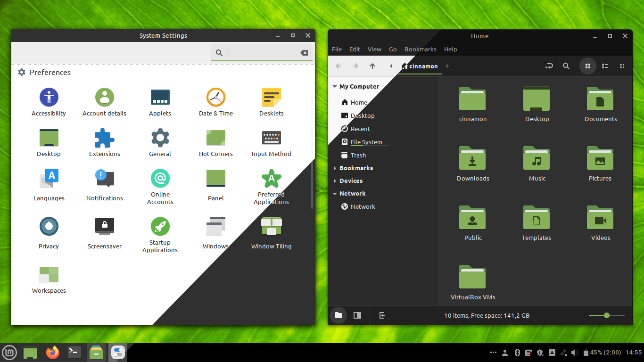644x362 pixels.
Task: Open the Go menu in file manager
Action: (x=393, y=49)
